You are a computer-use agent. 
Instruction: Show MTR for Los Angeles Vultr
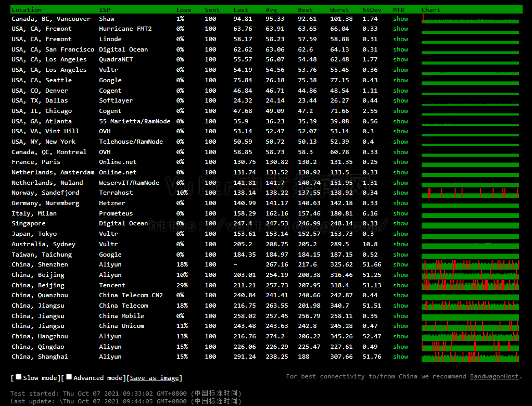coord(400,70)
